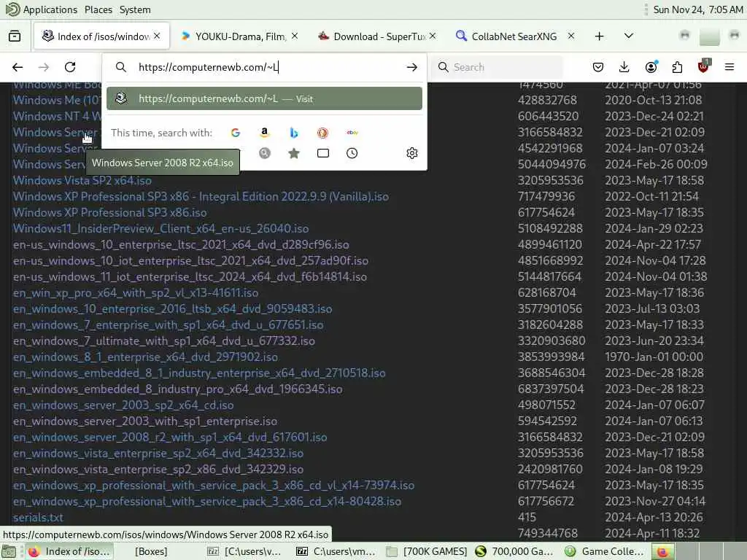Open en_windows_7_enterprise_with_sp1 iso link
This screenshot has height=560, width=747.
tap(169, 324)
